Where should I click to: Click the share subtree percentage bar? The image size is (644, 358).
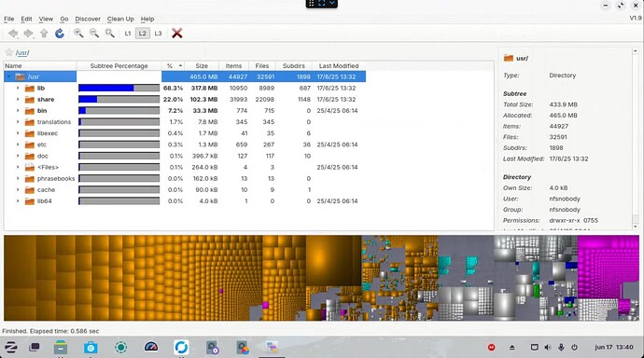click(119, 100)
